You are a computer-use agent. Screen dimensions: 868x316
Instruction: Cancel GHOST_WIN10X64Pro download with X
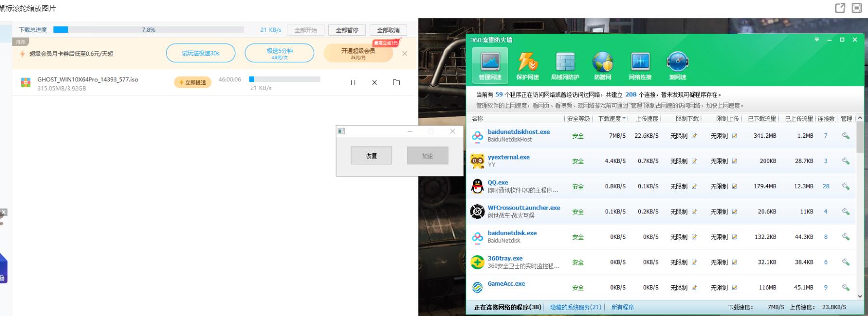click(x=375, y=82)
